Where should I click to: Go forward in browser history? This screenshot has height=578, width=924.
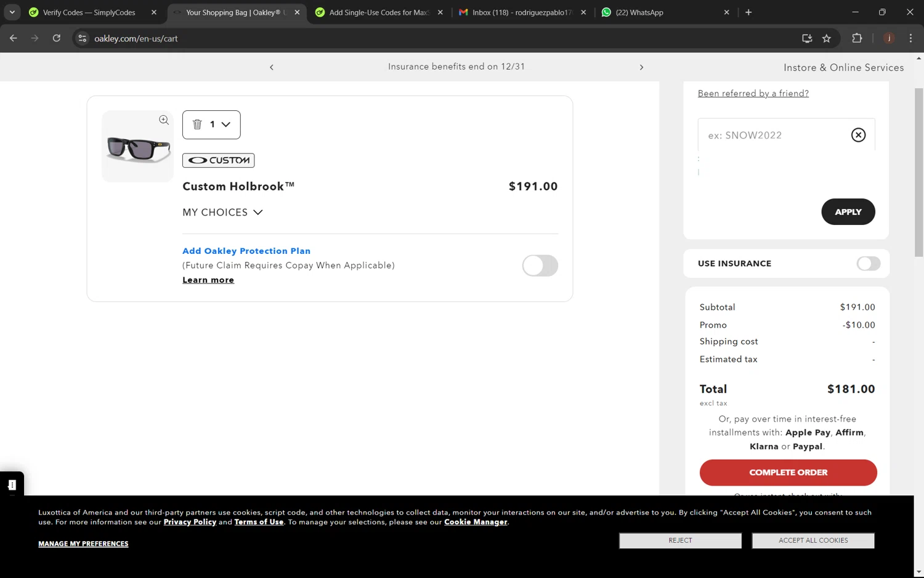click(x=35, y=38)
